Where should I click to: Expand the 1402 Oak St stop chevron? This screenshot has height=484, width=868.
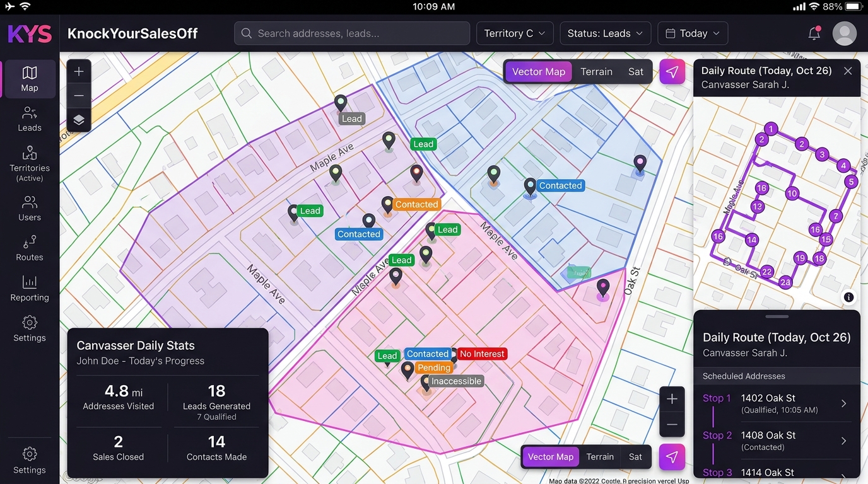844,403
